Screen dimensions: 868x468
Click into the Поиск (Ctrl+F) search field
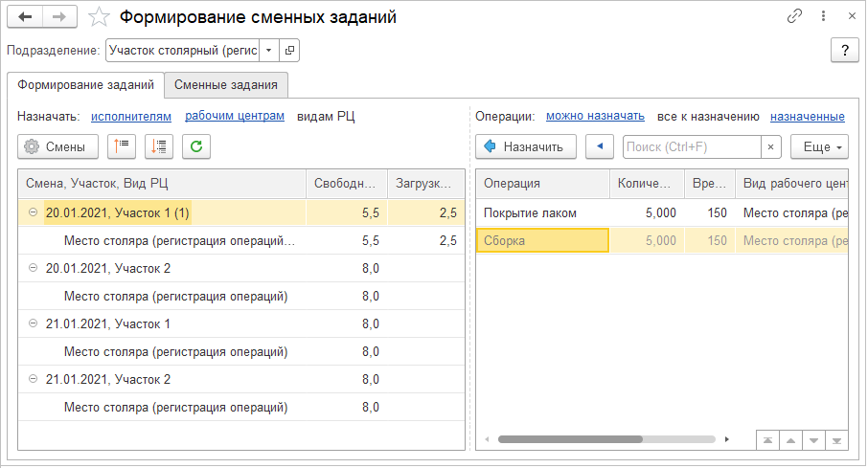(690, 146)
